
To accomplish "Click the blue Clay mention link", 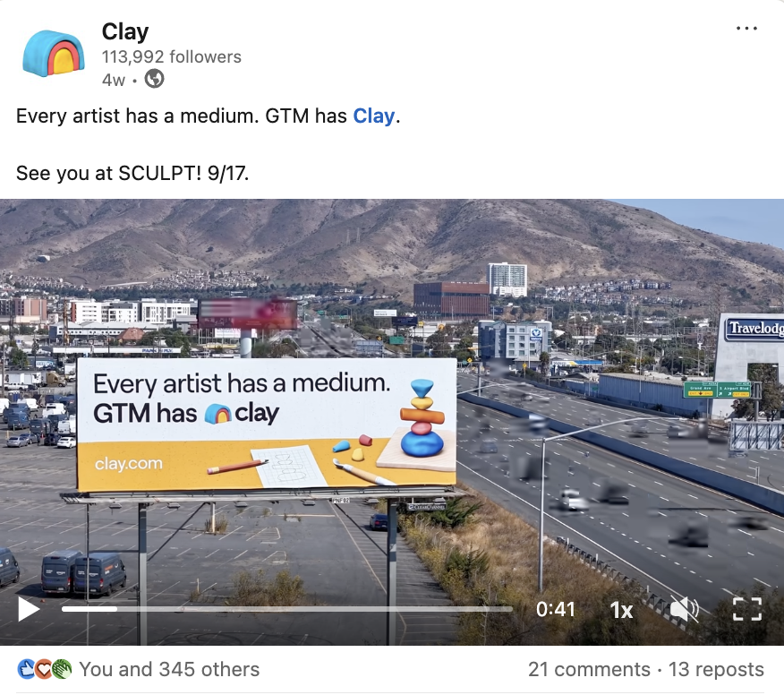I will (x=373, y=116).
